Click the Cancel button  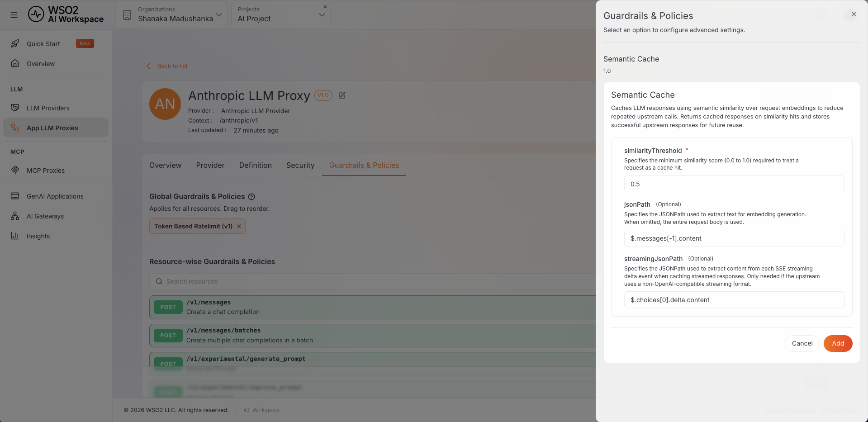[x=802, y=343]
